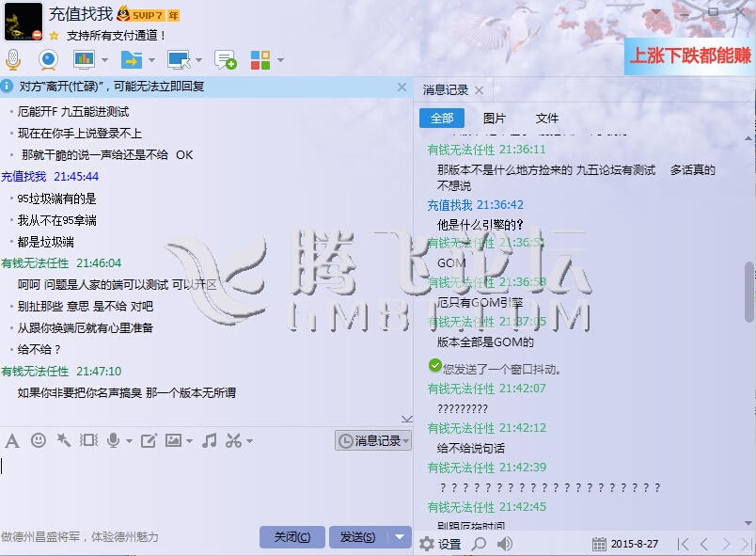
Task: Click the signature 支持所有支付通道!
Action: 117,36
